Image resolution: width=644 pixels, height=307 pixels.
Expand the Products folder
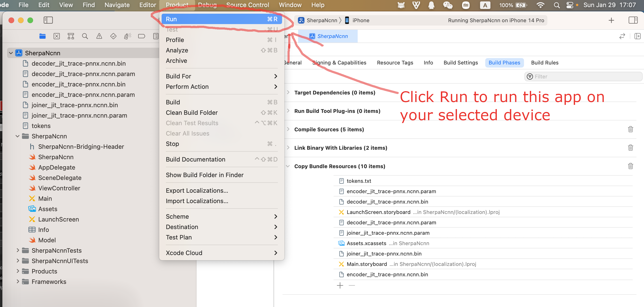coord(17,271)
